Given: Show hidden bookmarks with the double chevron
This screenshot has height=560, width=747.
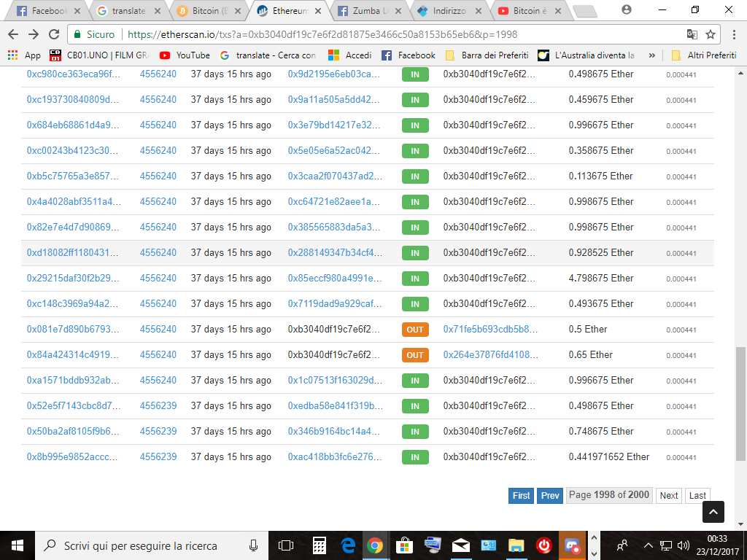Looking at the screenshot, I should [651, 55].
